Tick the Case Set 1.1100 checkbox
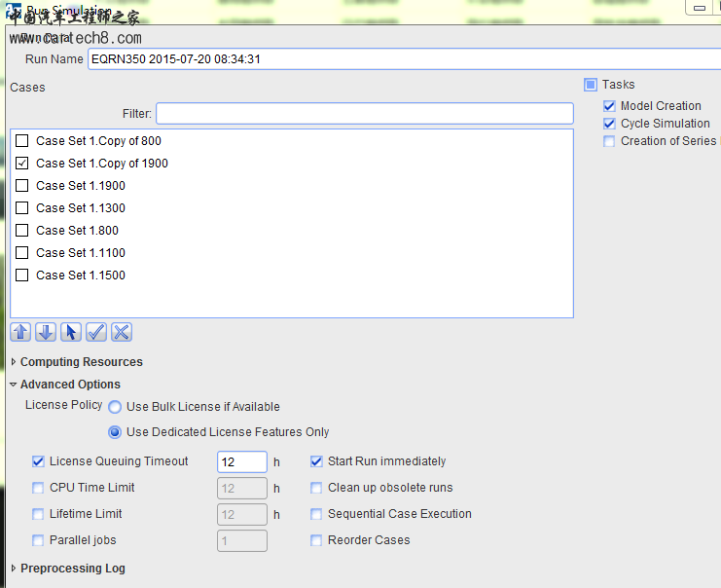The height and width of the screenshot is (588, 721). coord(22,252)
